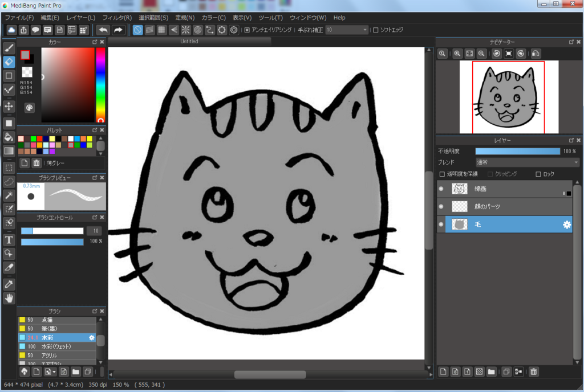Viewport: 584px width, 392px height.
Task: Select the 点描 brush
Action: 57,320
